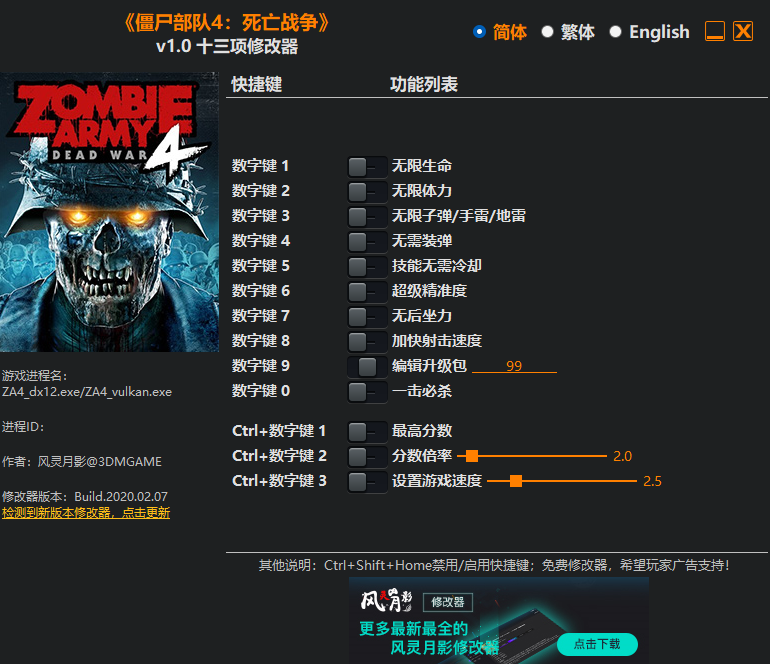This screenshot has width=770, height=664.
Task: Click the 点击下载 button in the ad banner
Action: (x=597, y=644)
